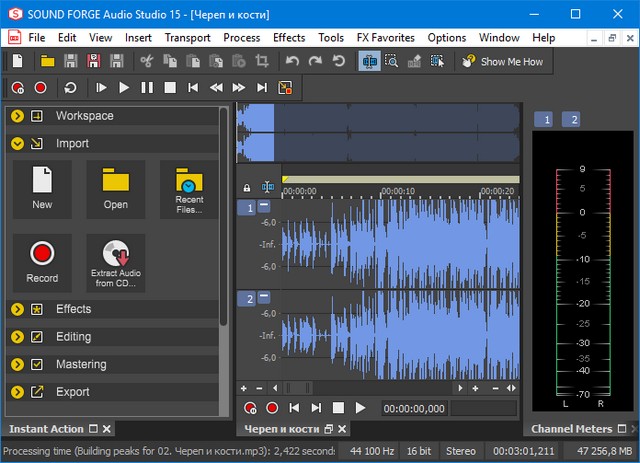Click the Cut scissors icon
640x463 pixels.
click(146, 62)
